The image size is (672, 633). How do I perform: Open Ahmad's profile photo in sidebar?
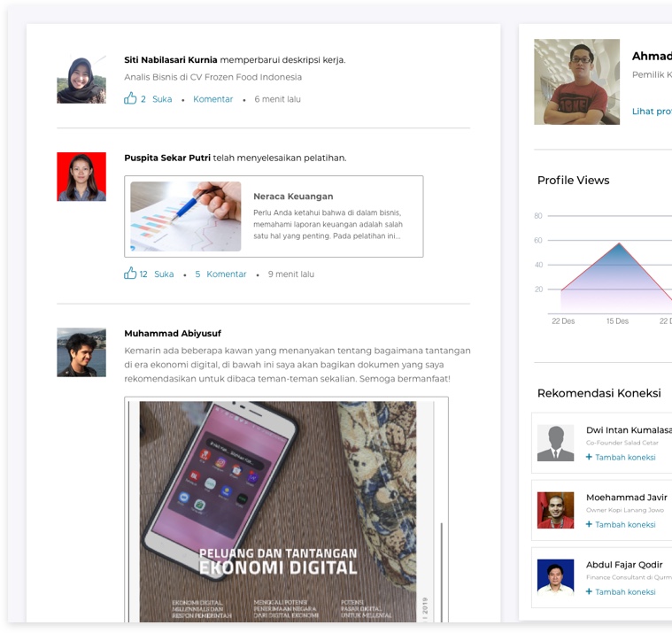577,81
